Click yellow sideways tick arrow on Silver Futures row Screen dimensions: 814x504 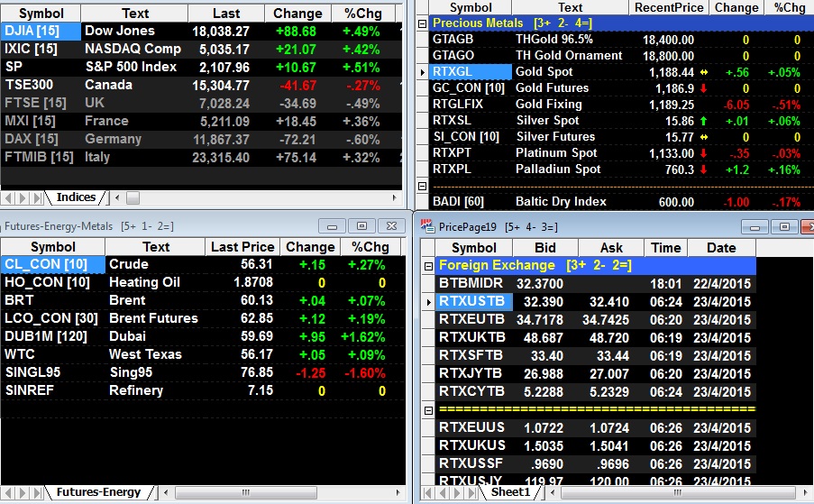pyautogui.click(x=704, y=137)
